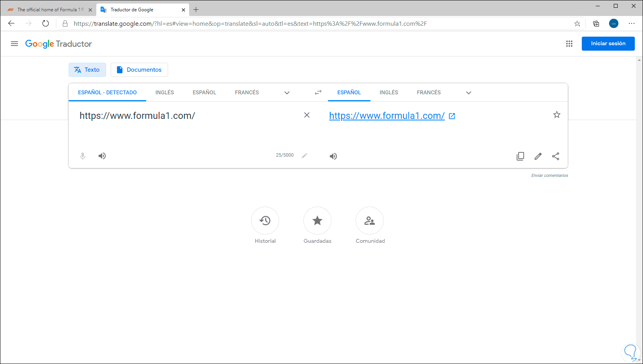
Task: Copy the translation to clipboard
Action: [x=520, y=156]
